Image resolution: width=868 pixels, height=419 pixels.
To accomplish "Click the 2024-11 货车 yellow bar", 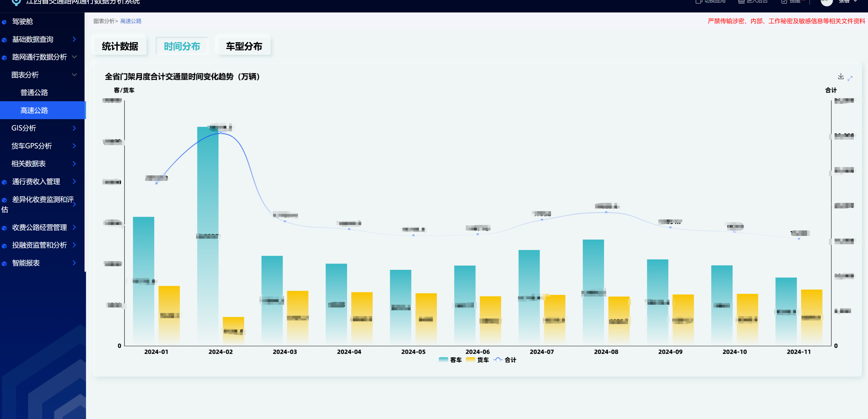I will [x=812, y=317].
